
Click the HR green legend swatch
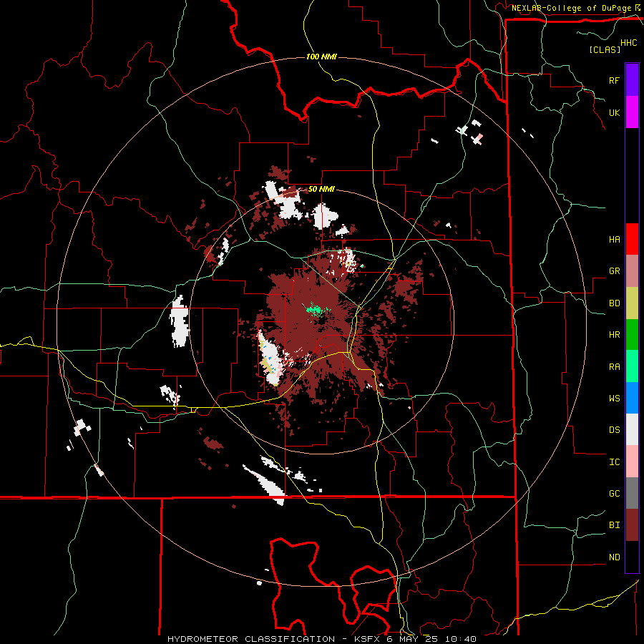(632, 334)
